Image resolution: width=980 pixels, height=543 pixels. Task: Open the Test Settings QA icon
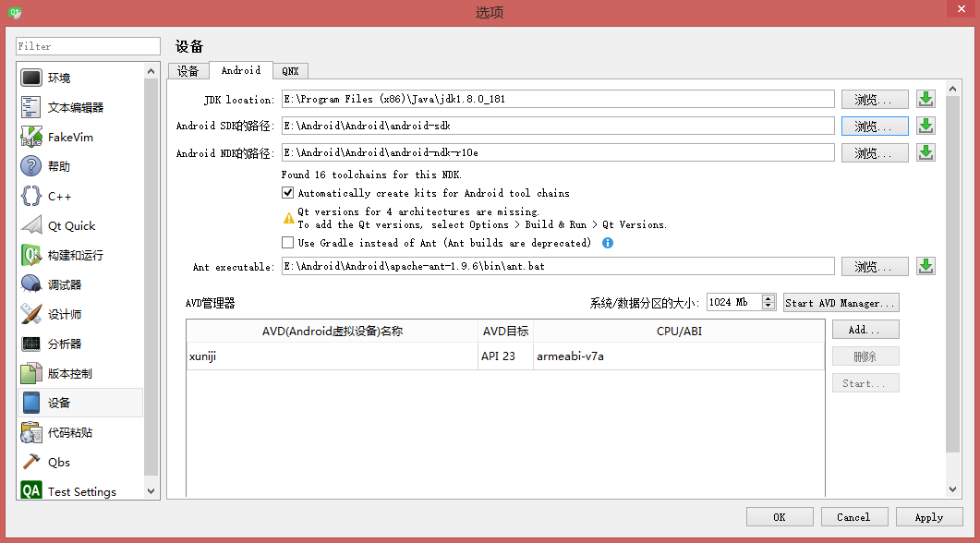pyautogui.click(x=31, y=490)
